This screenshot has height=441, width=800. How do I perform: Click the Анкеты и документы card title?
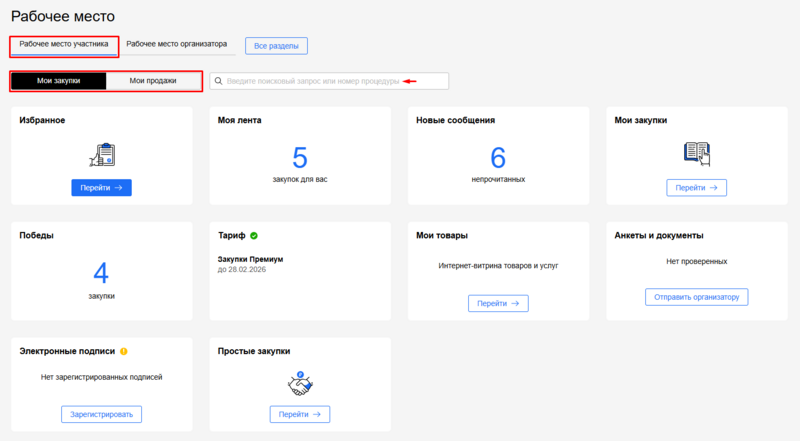659,235
